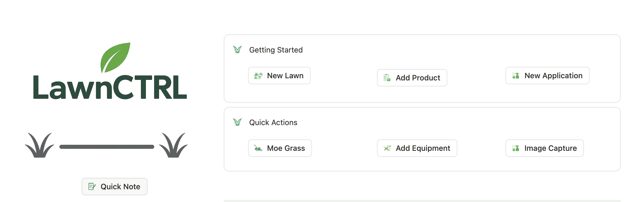644x202 pixels.
Task: Click the left gray grass tuft
Action: pos(40,145)
